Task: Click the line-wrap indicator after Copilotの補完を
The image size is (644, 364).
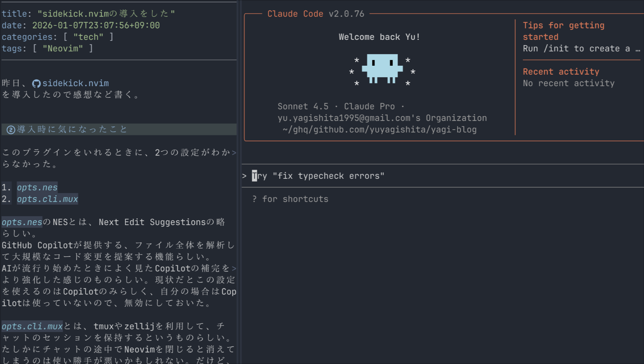Action: [234, 269]
